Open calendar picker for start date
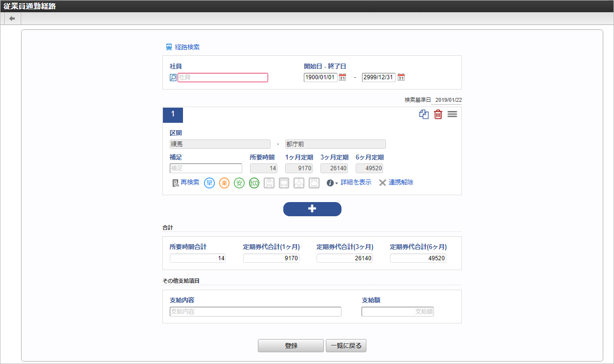 click(342, 77)
